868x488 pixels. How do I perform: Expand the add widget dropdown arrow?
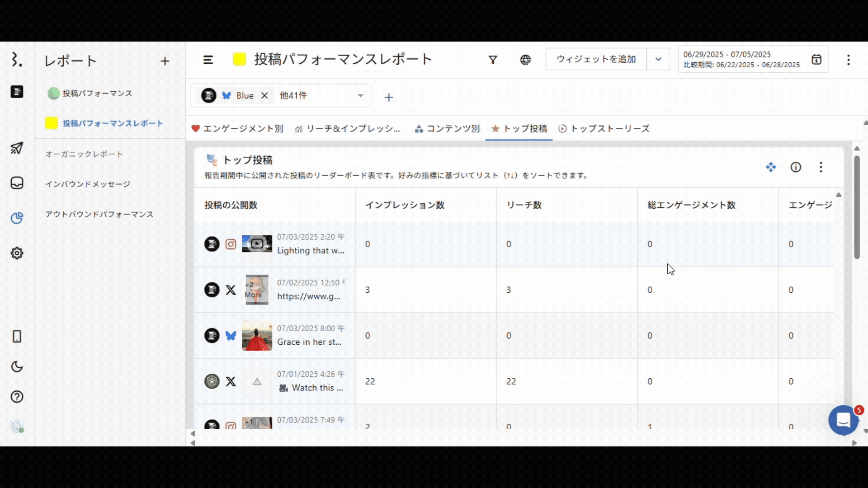point(658,59)
